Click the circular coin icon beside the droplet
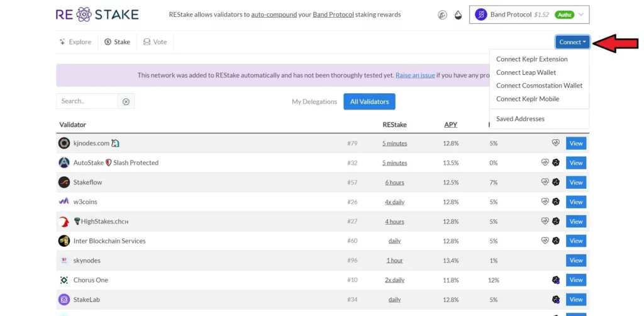Screen dimensions: 644x316 442,15
